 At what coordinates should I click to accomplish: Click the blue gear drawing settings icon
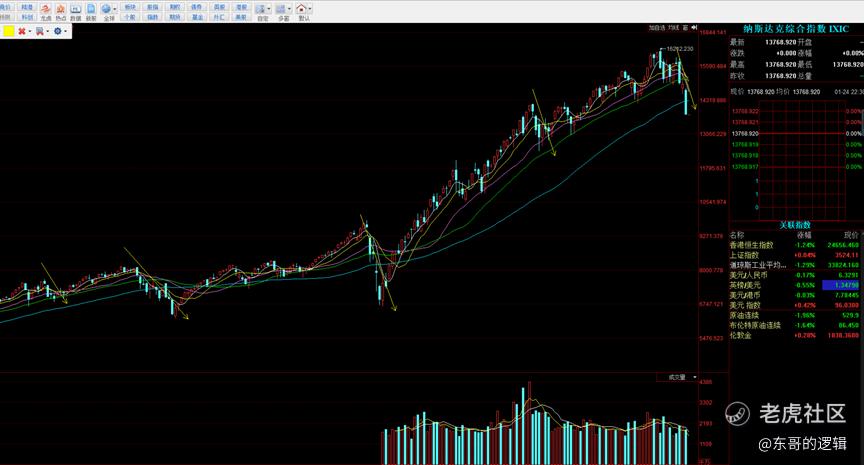(x=57, y=31)
